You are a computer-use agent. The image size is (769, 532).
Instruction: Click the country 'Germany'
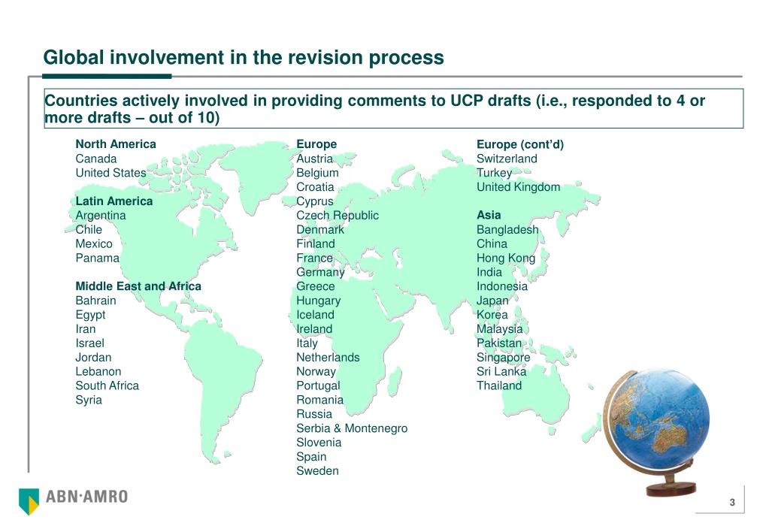(320, 272)
